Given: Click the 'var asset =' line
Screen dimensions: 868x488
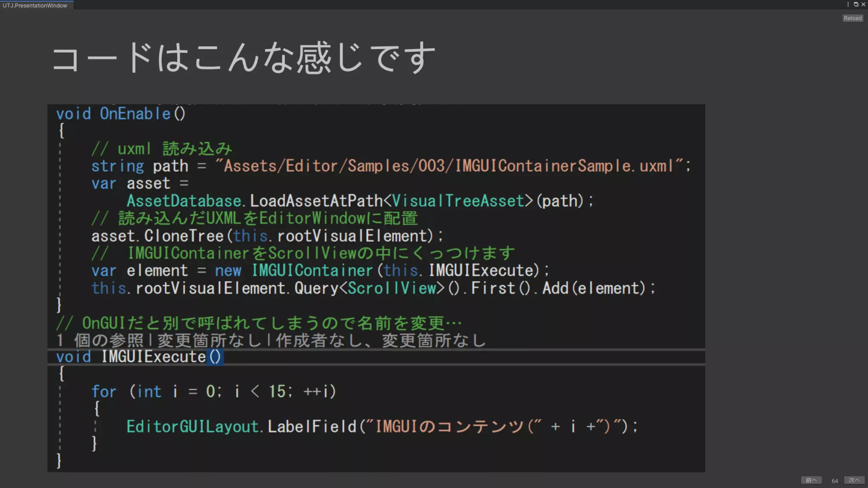Looking at the screenshot, I should [140, 183].
